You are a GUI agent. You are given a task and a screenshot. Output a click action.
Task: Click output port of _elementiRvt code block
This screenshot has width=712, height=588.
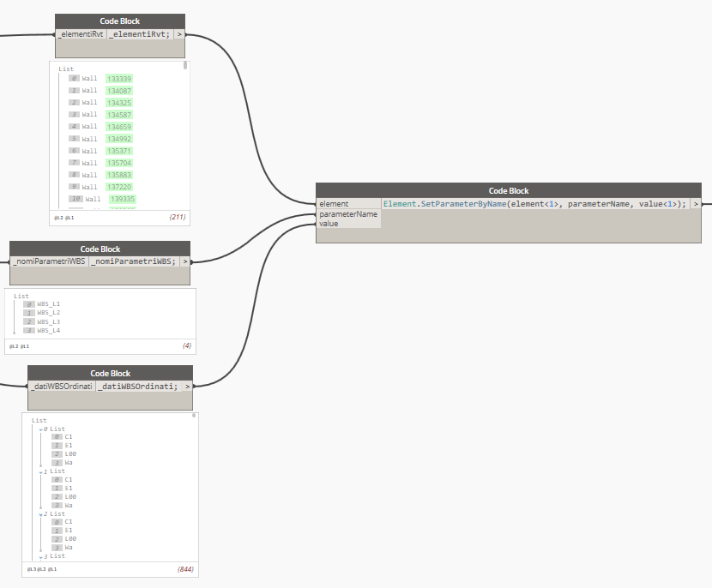click(178, 34)
